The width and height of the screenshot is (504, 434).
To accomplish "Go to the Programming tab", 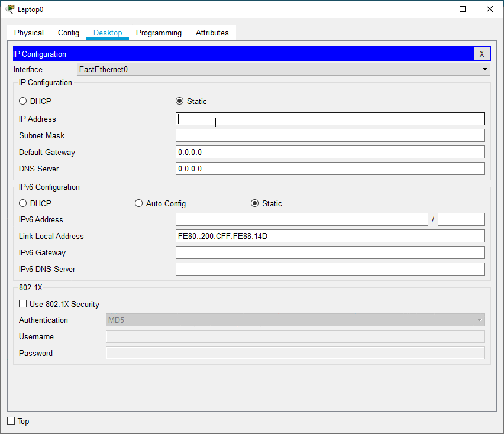I will [x=159, y=33].
